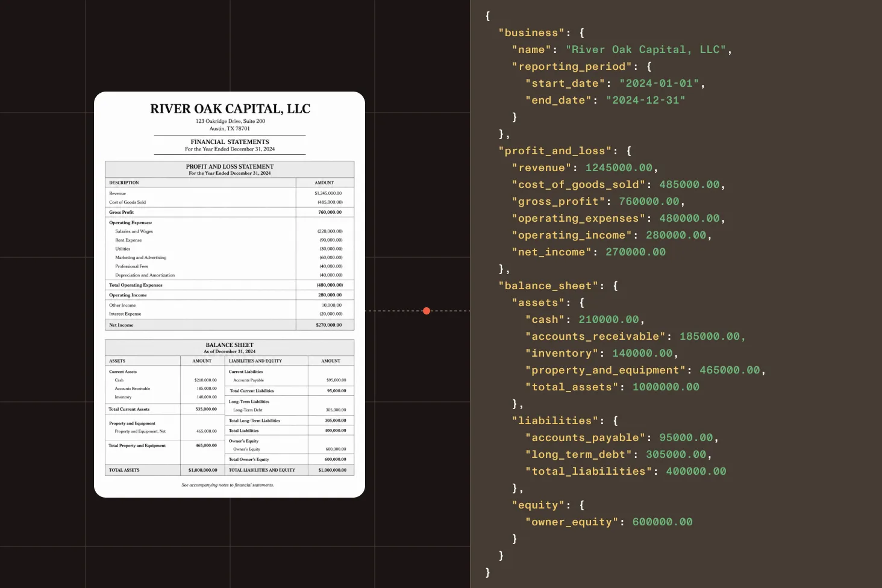This screenshot has height=588, width=882.
Task: Click the $1,245,000.00 revenue amount in the document
Action: pos(328,193)
